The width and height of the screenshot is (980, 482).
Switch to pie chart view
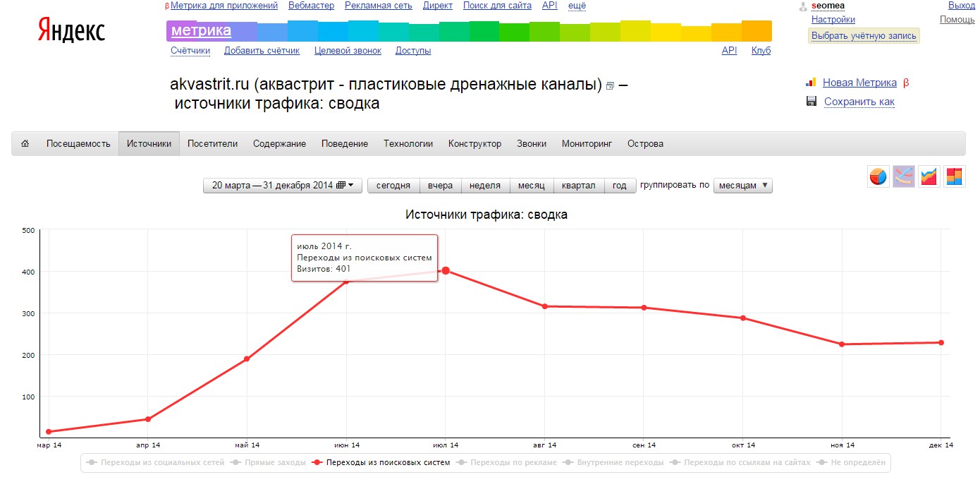coord(878,176)
